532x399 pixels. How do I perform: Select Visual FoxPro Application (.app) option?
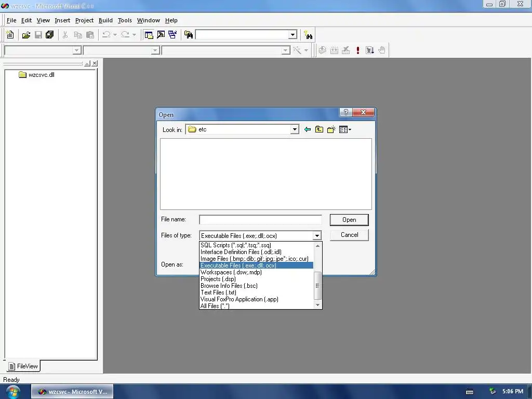click(x=256, y=299)
